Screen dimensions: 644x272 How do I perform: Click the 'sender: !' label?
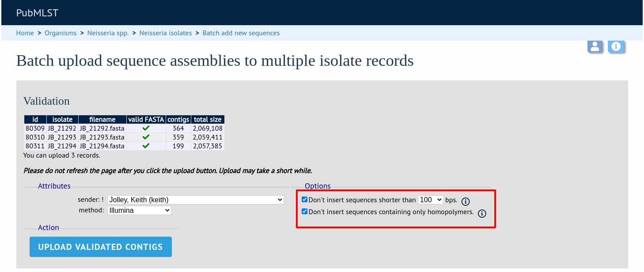coord(91,200)
